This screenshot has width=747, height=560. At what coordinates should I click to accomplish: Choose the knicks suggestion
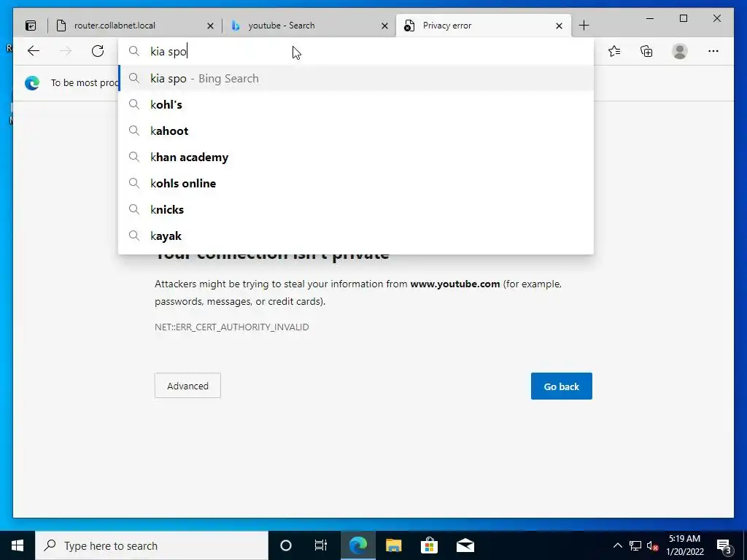coord(356,209)
